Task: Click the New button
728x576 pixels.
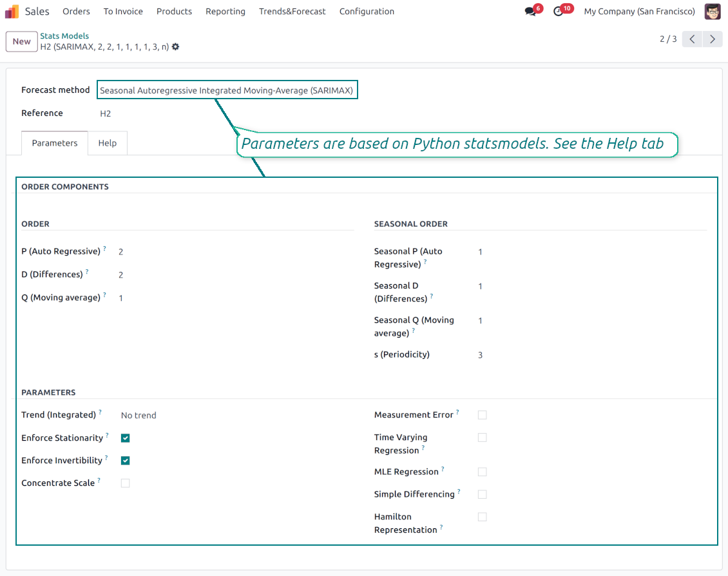Action: (x=21, y=41)
